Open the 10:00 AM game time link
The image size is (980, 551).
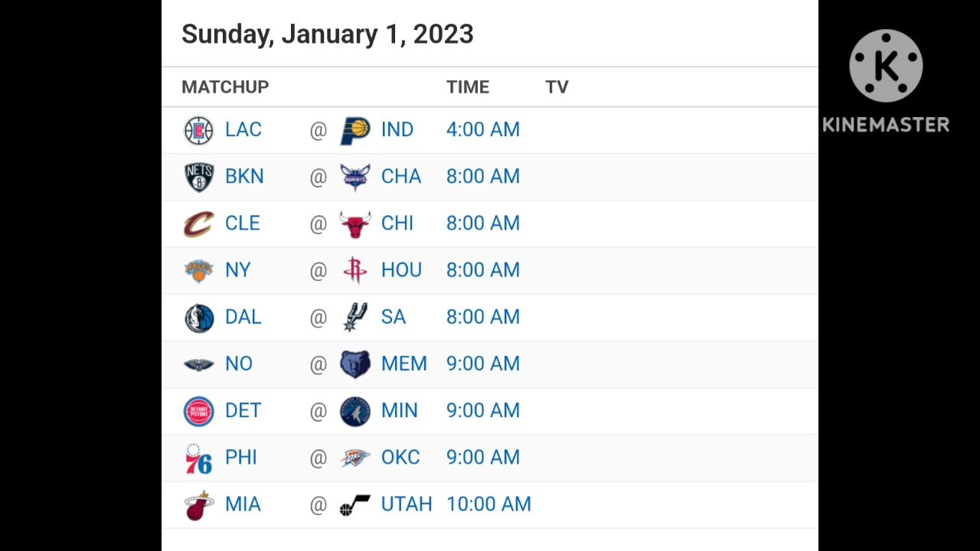(x=488, y=504)
